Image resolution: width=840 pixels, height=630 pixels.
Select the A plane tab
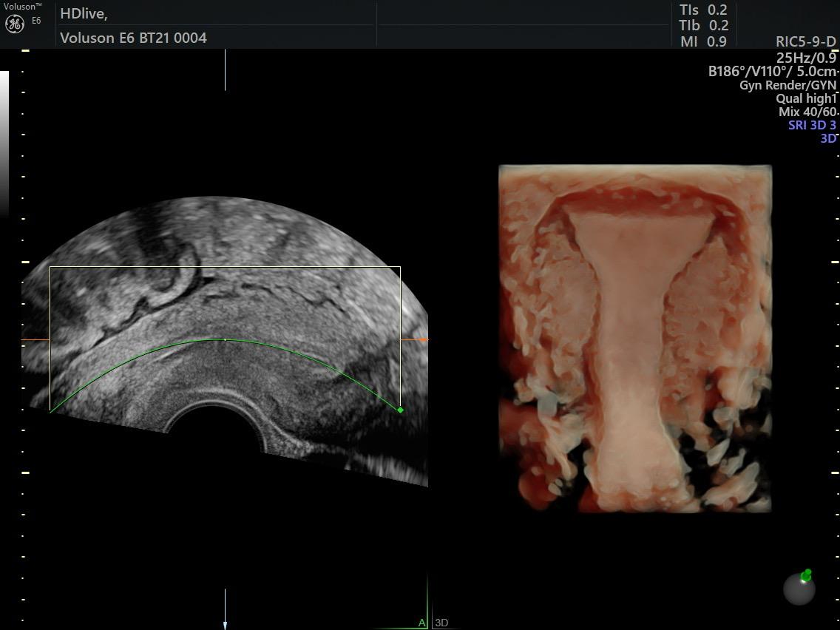pos(421,623)
